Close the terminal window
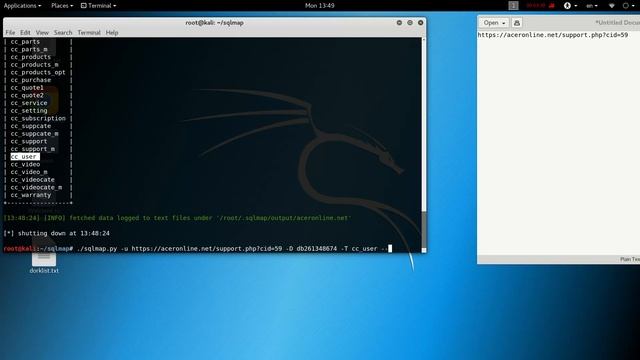The width and height of the screenshot is (640, 360). click(x=420, y=23)
